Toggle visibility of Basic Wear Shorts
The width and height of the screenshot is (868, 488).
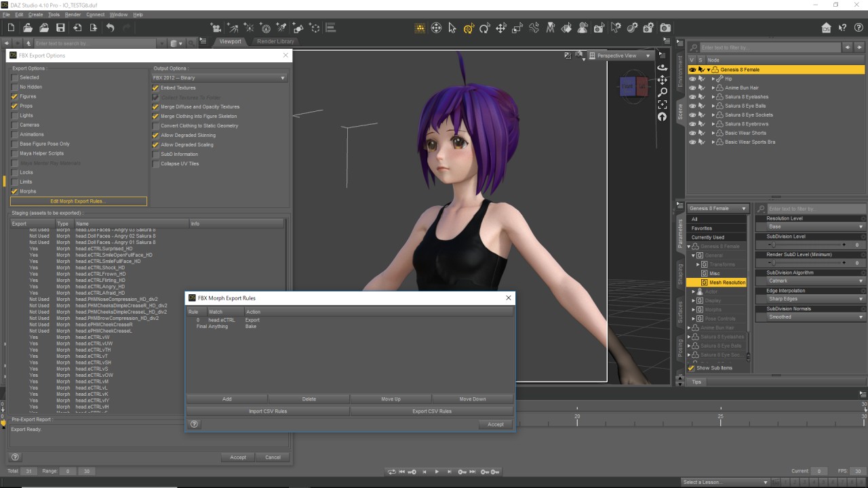[692, 133]
